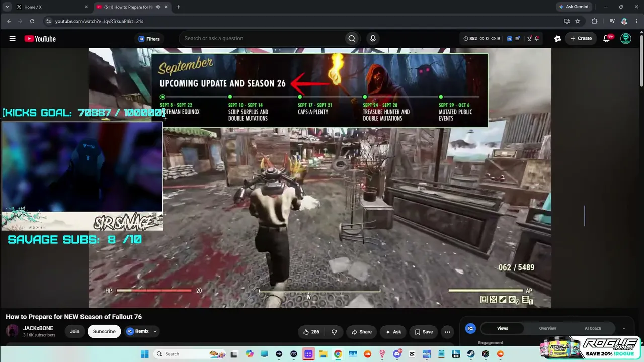
Task: Mute the YouTube tab audio
Action: [x=158, y=7]
